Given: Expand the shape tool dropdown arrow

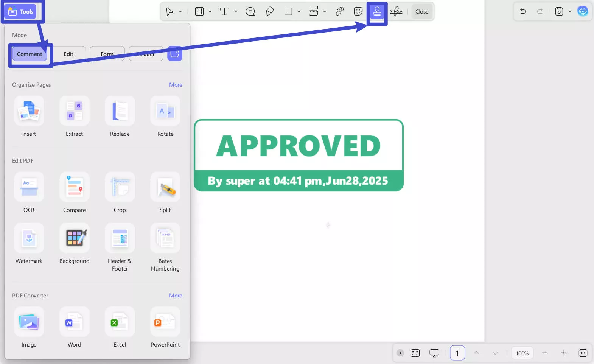Looking at the screenshot, I should pos(299,12).
